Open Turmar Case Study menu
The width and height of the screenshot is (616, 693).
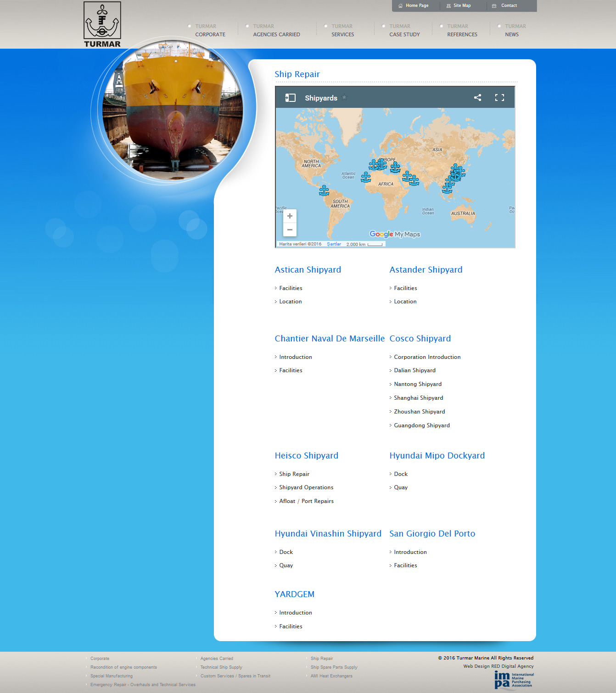tap(404, 30)
